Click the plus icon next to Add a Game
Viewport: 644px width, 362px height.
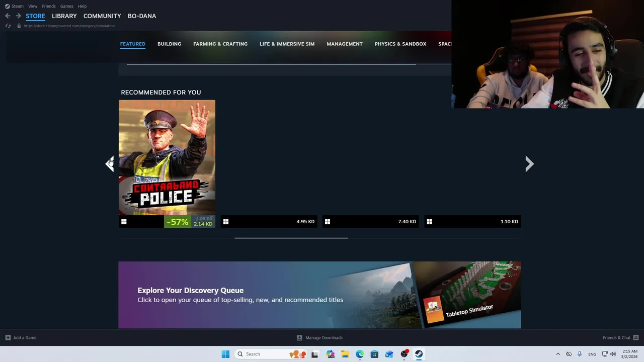point(8,338)
